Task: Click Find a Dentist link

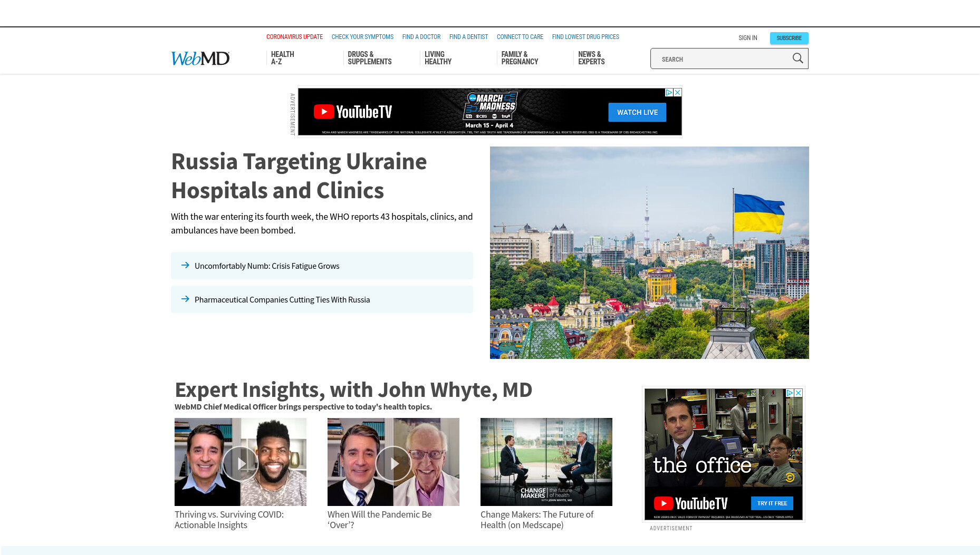Action: [468, 37]
